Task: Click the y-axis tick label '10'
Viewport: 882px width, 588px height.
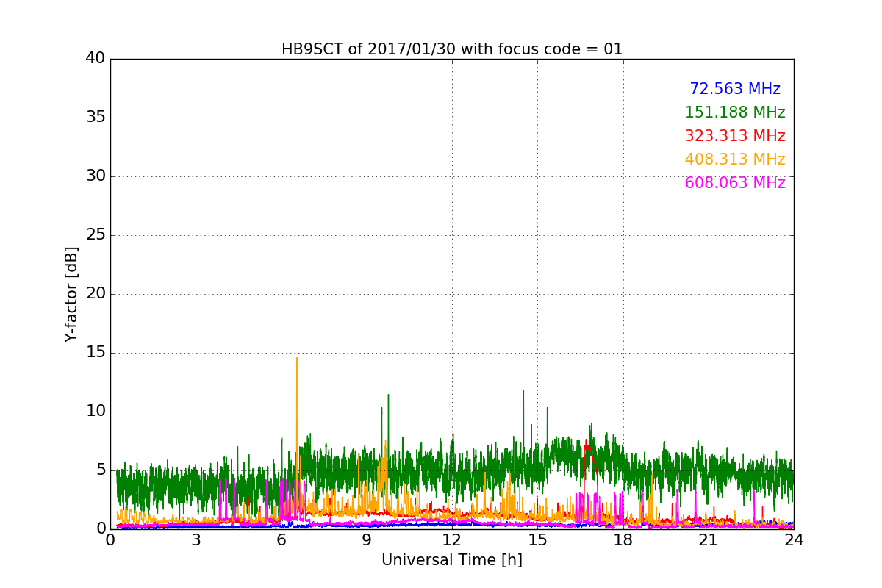Action: [96, 412]
